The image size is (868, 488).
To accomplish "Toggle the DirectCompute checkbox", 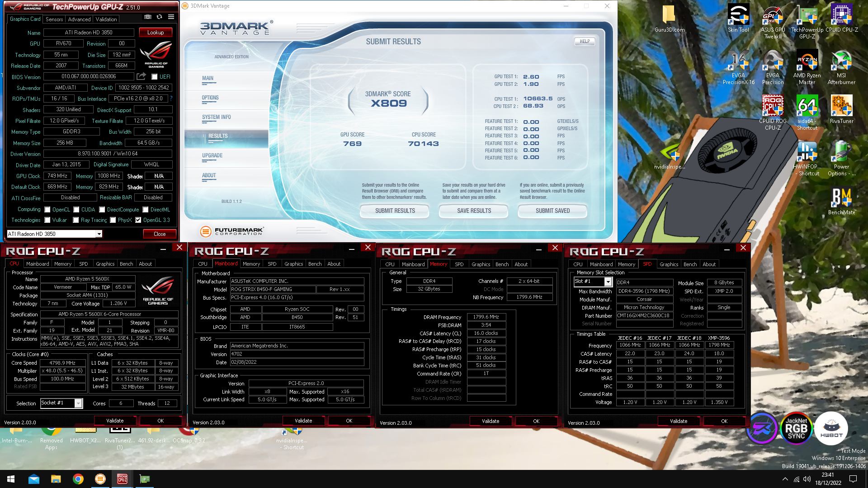I will (102, 210).
